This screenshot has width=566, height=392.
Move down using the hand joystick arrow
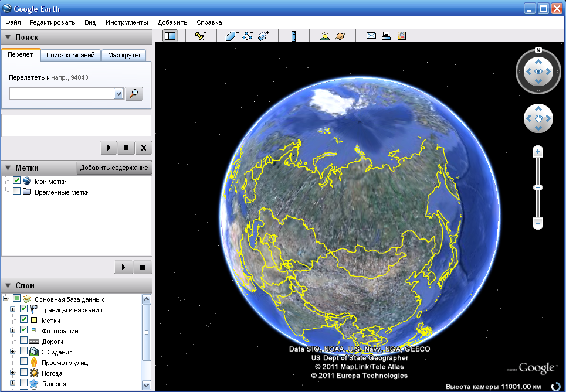(538, 128)
